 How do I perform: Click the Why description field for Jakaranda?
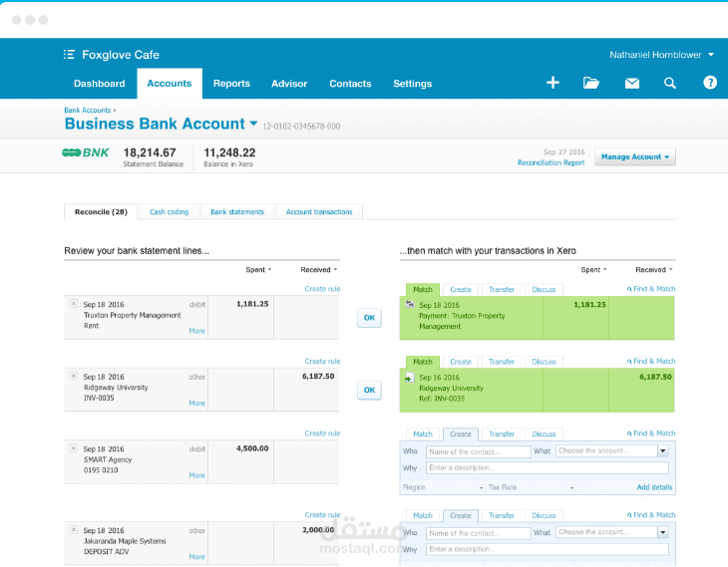pos(547,549)
